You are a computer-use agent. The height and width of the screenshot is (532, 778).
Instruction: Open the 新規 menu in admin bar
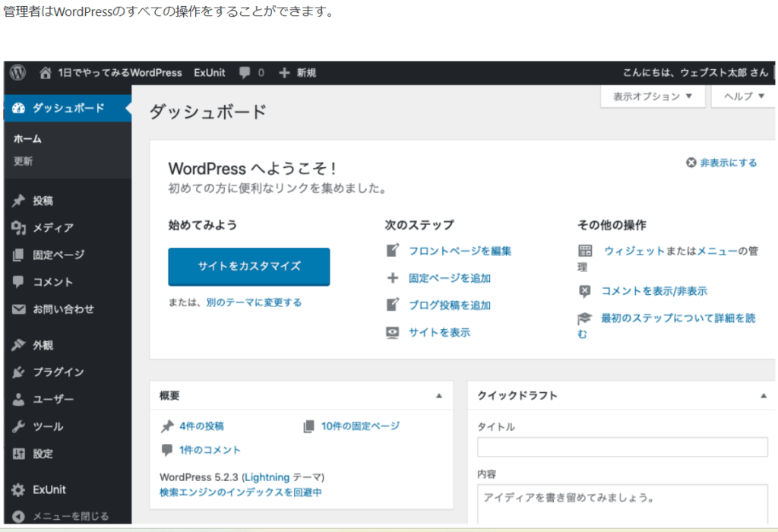297,73
